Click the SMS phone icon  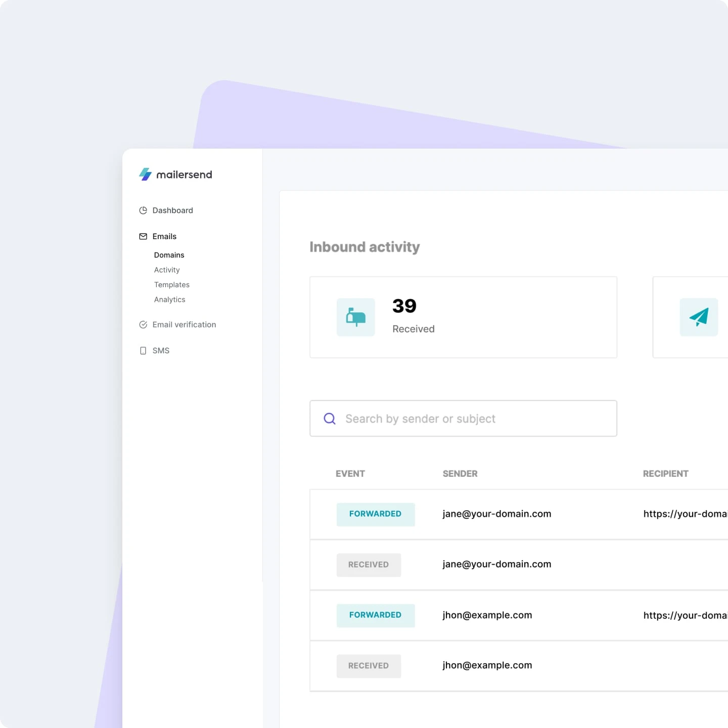click(143, 350)
